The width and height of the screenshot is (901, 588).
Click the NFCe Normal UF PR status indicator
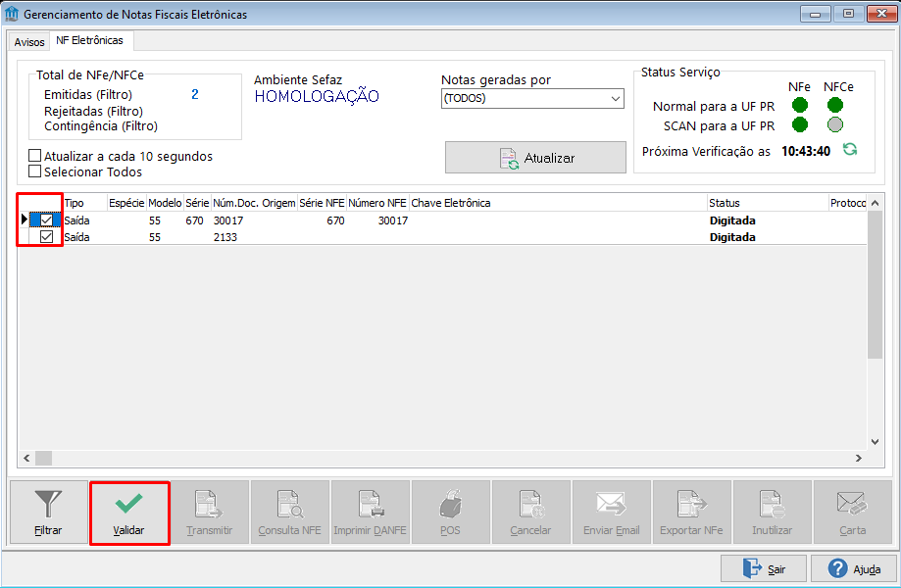point(835,105)
